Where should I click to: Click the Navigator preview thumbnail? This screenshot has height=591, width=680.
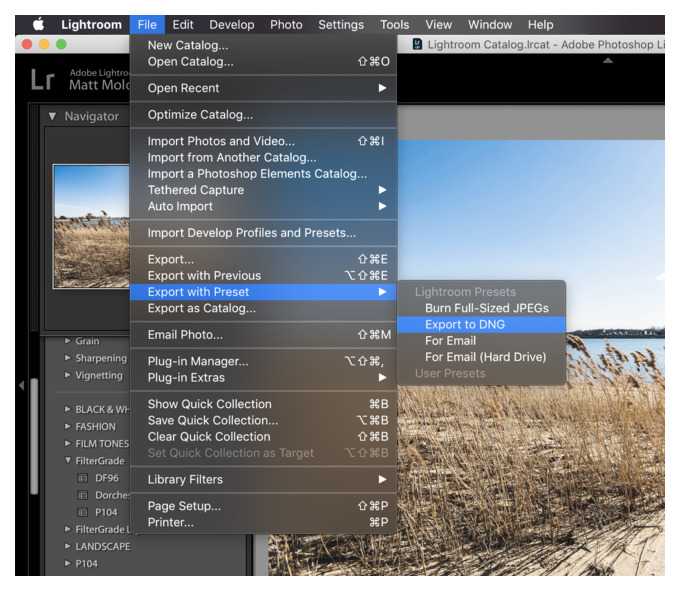click(92, 226)
